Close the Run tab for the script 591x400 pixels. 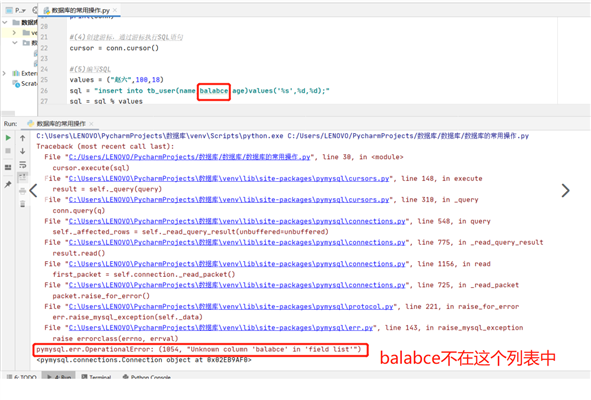pos(91,124)
